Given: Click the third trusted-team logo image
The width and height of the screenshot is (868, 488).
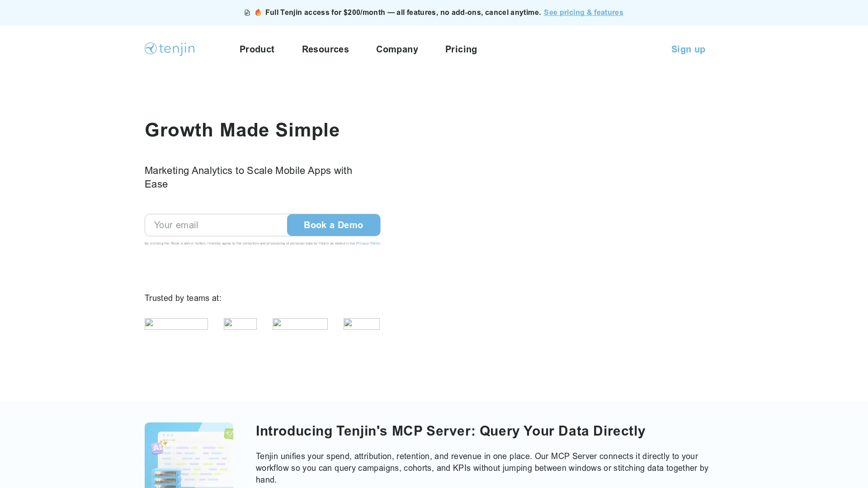Looking at the screenshot, I should pyautogui.click(x=300, y=324).
